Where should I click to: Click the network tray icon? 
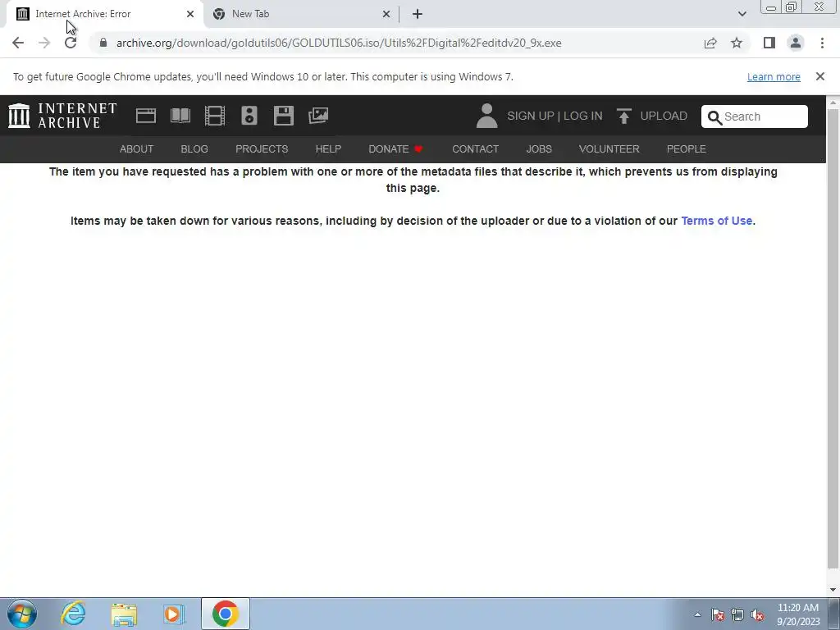737,614
